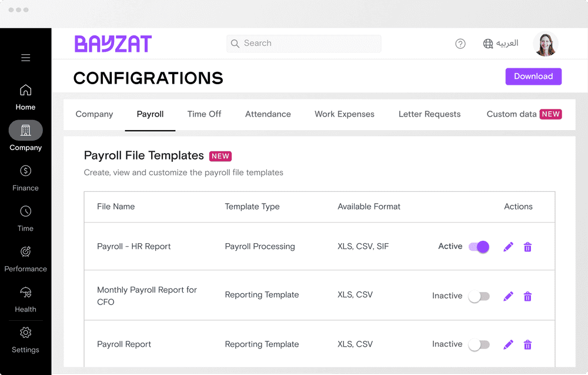Open the Performance target icon
Image resolution: width=588 pixels, height=375 pixels.
(25, 252)
